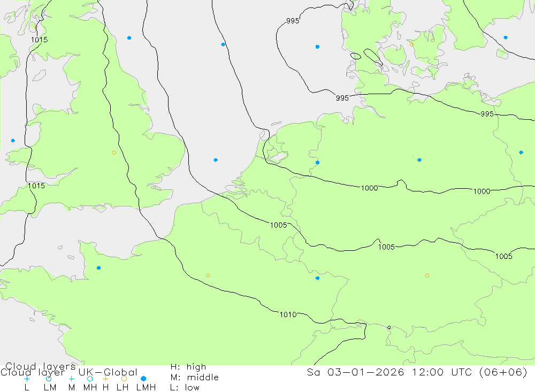The height and width of the screenshot is (392, 535).
Task: Select the blue marker inside the 995 North Sea low
Action: coord(317,47)
